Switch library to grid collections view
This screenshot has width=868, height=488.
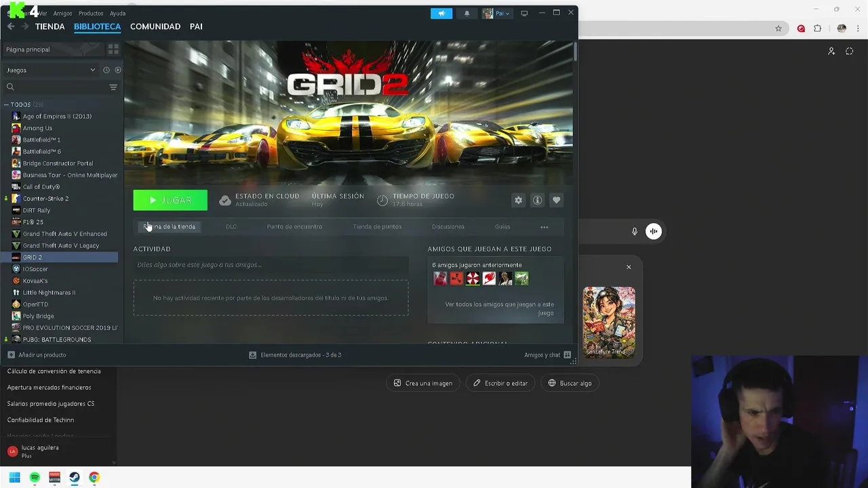pos(113,49)
